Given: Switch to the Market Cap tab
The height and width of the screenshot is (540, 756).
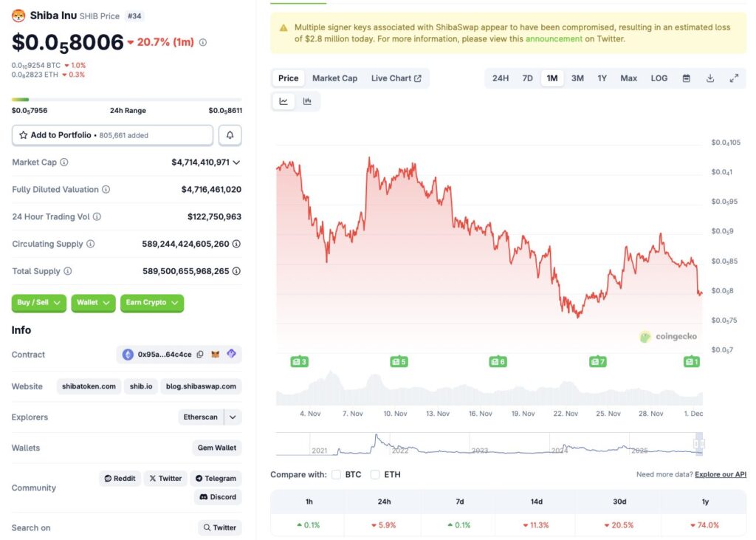Looking at the screenshot, I should coord(334,78).
